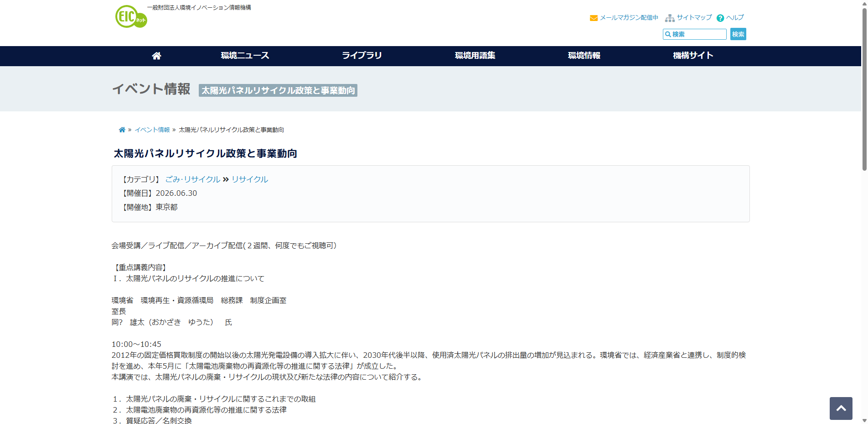
Task: Open the リサイクル subcategory link
Action: (249, 179)
